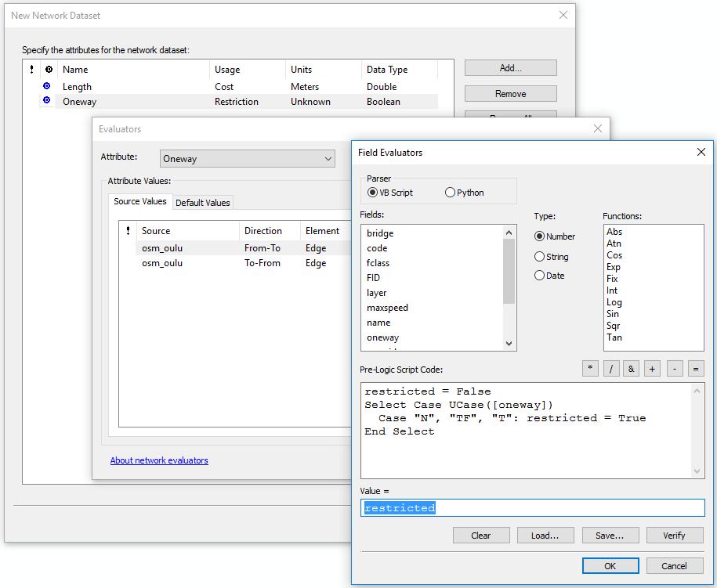Viewport: 717px width, 588px height.
Task: Pick the Fix function
Action: [x=612, y=279]
